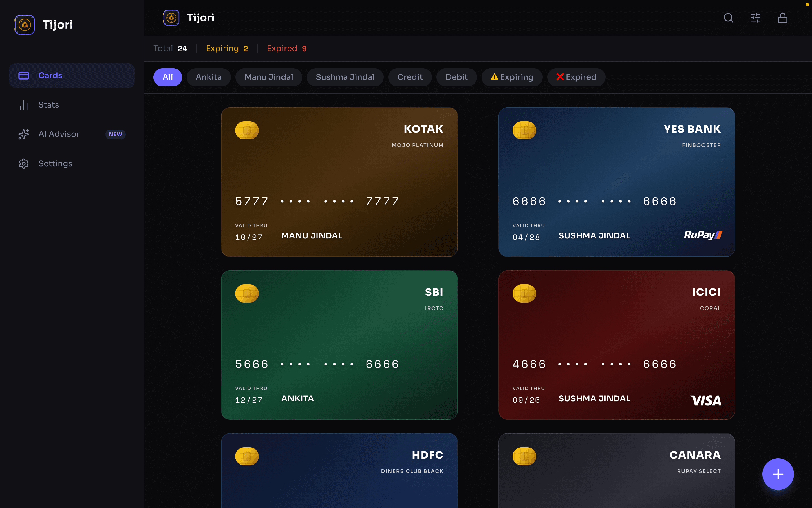Click the VISA logo on ICICI card

[705, 400]
